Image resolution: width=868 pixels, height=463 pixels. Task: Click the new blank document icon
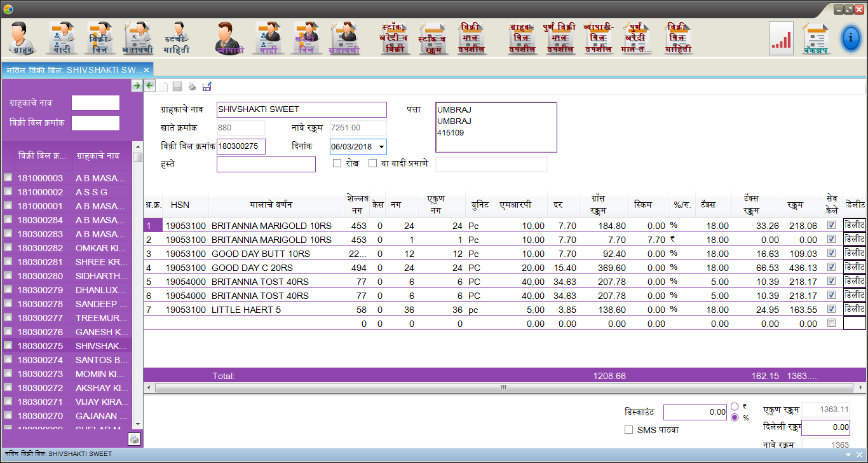pyautogui.click(x=164, y=86)
